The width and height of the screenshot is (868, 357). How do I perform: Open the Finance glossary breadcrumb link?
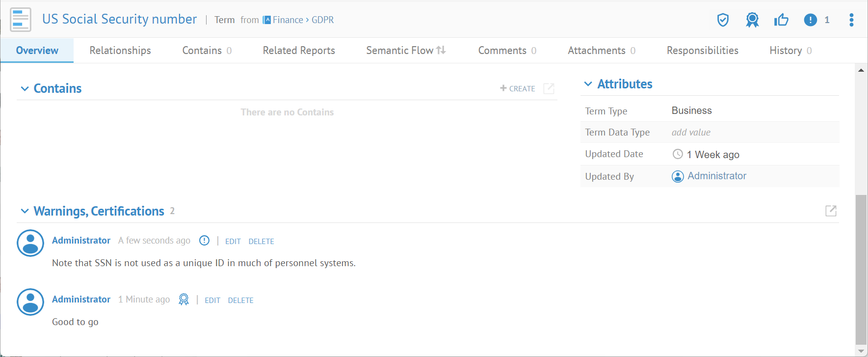coord(288,20)
